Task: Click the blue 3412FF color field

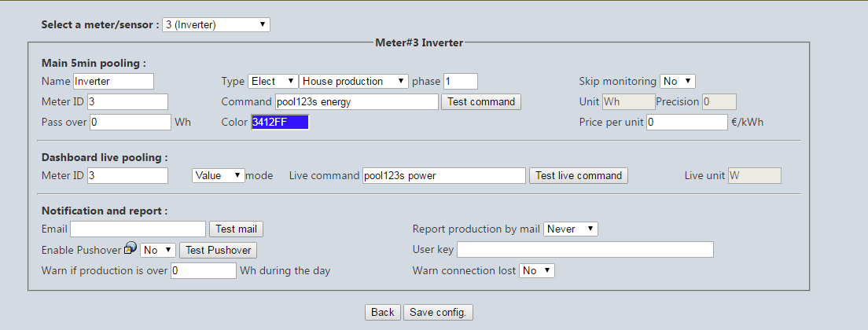Action: (280, 123)
